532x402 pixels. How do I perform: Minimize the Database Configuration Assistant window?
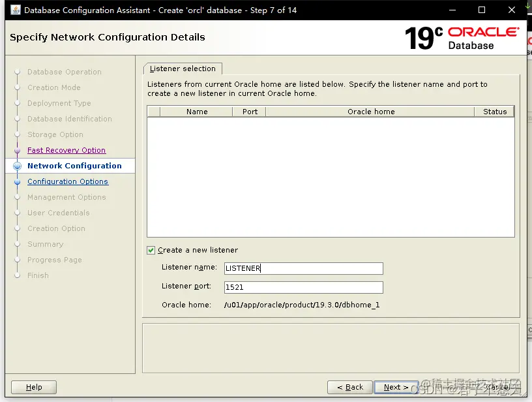(452, 10)
